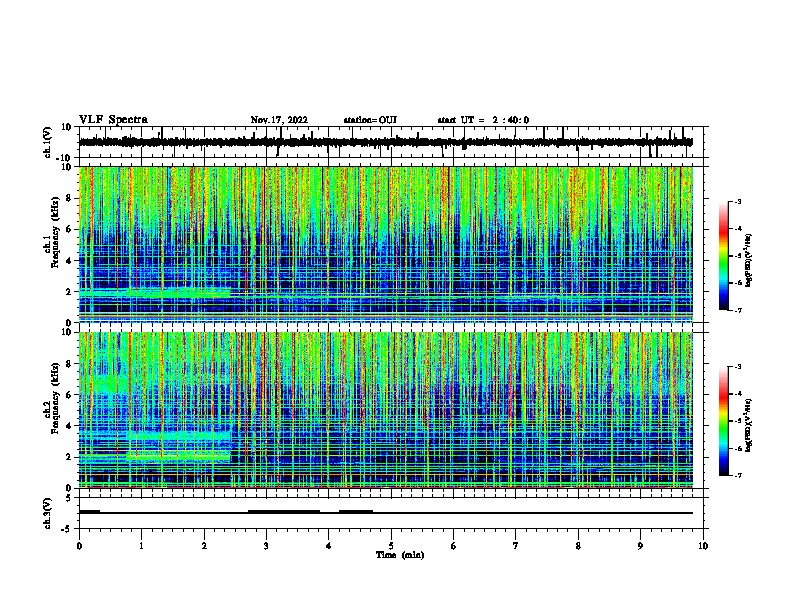Screen dimensions: 792x612
Task: Click the "-5" tick on ch.3(V) axis
Action: click(68, 529)
